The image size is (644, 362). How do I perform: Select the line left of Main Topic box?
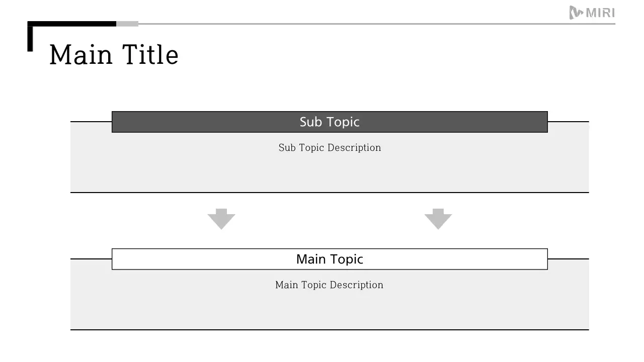pos(91,259)
